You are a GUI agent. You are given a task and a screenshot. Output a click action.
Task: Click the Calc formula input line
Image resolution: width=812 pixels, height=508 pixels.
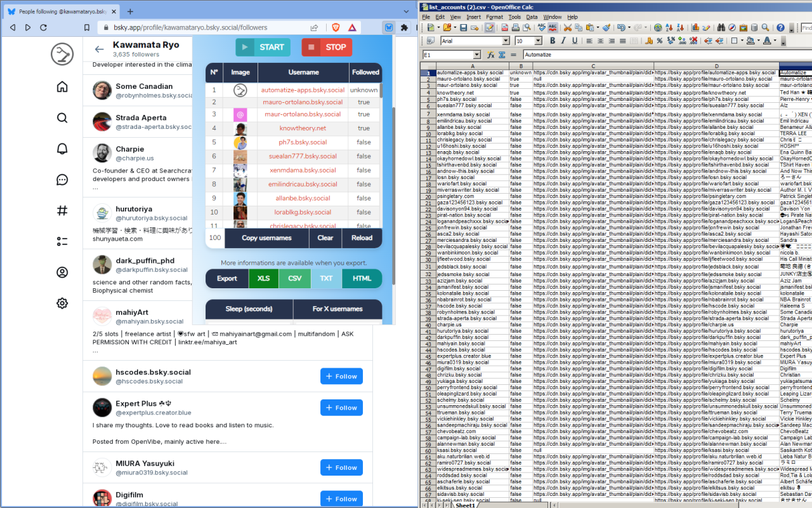point(667,55)
